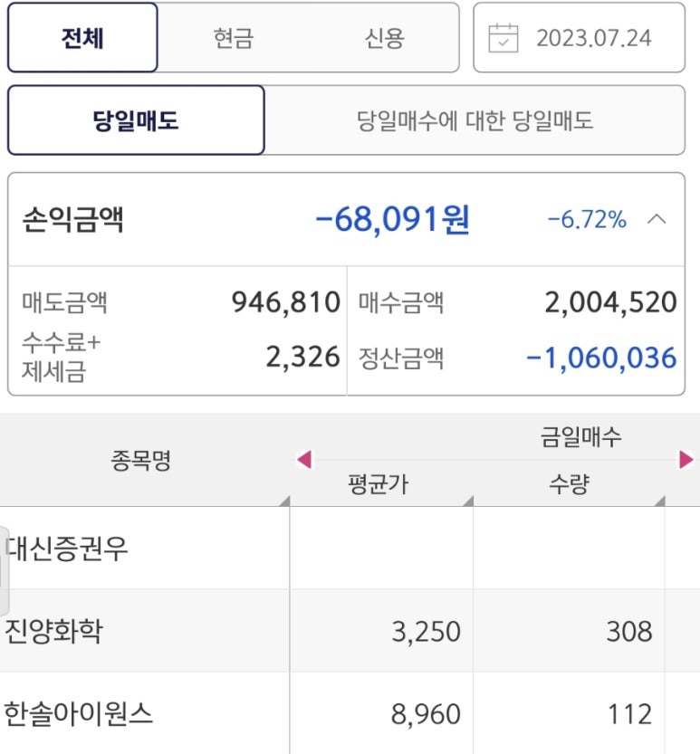
Task: Open the 진양화학 stock row
Action: [x=54, y=631]
